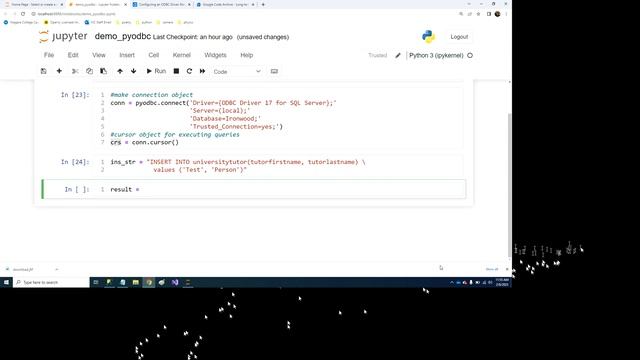Open the browser profile avatar

[x=498, y=14]
